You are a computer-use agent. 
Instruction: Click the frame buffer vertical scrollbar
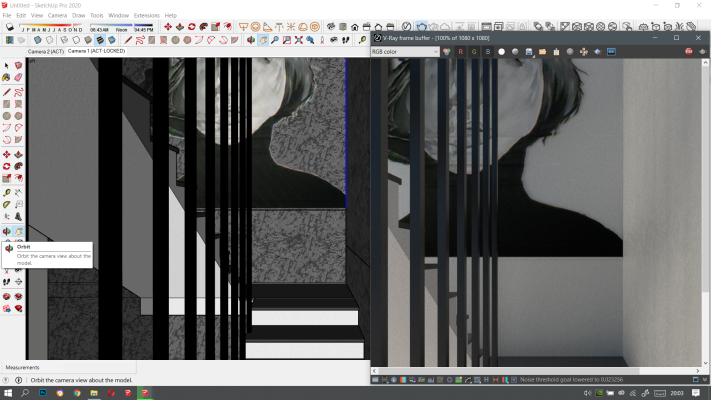(x=705, y=213)
